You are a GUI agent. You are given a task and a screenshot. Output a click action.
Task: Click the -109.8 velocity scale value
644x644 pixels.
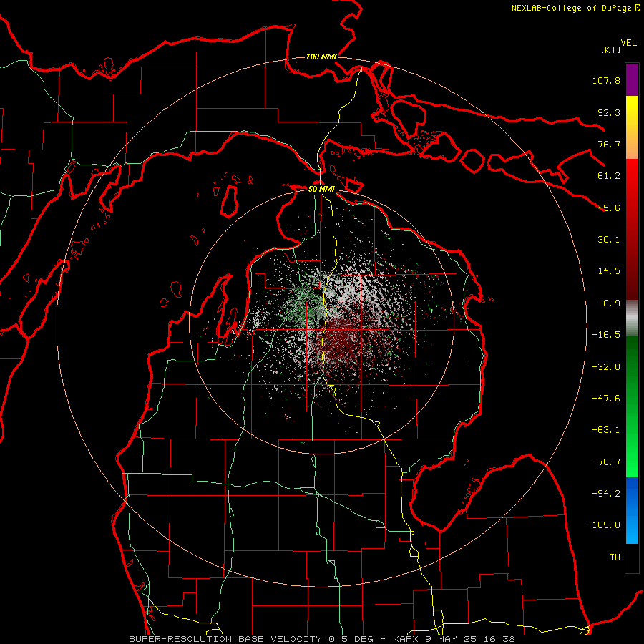pyautogui.click(x=604, y=525)
